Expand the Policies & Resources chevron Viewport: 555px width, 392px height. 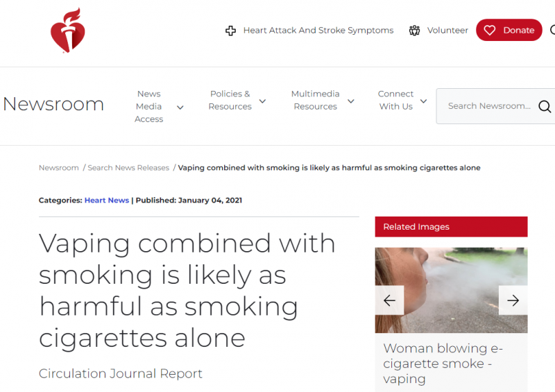[262, 101]
